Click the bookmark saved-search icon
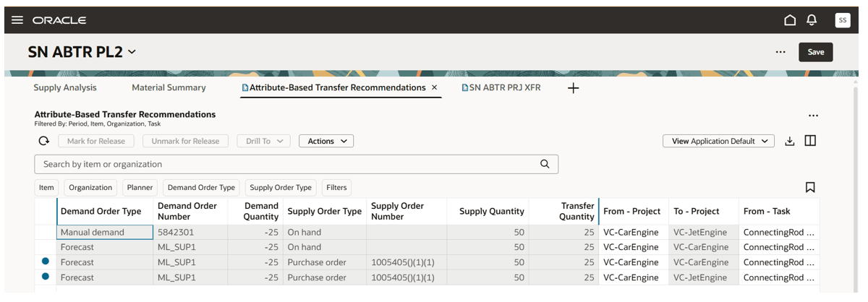The width and height of the screenshot is (868, 302). click(810, 187)
